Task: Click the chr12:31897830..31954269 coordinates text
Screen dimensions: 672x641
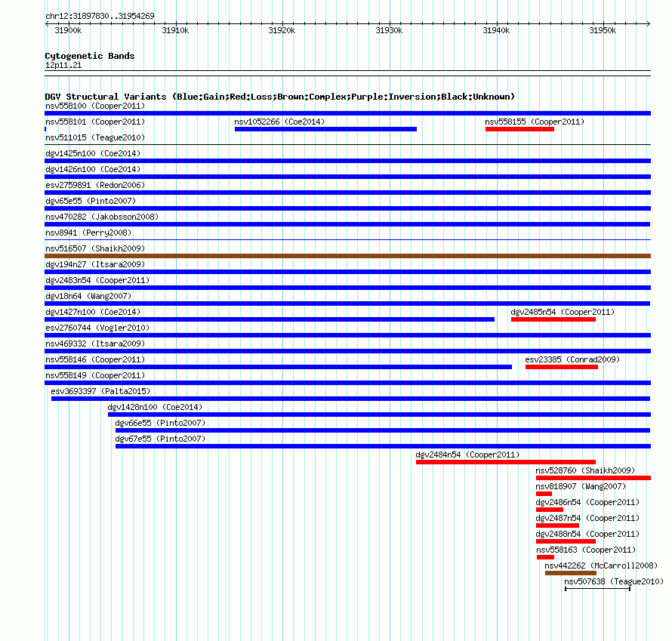Action: [x=100, y=16]
